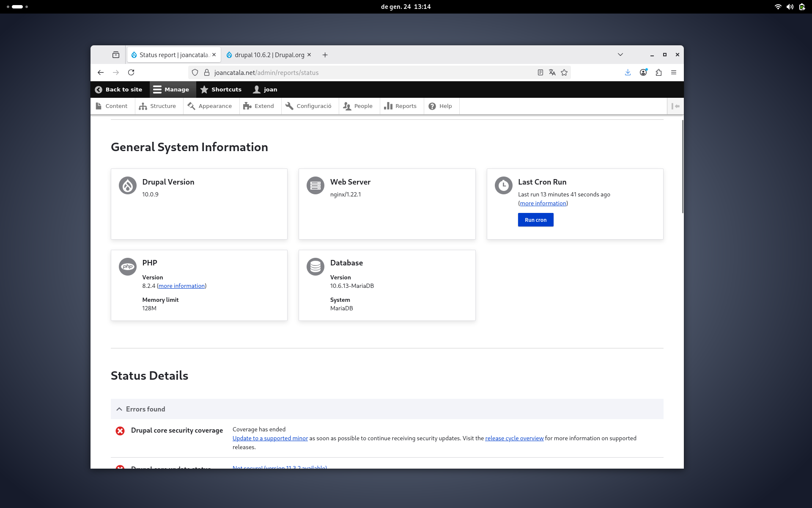Open Firefox account profile icon
Viewport: 812px width, 508px height.
pos(643,72)
